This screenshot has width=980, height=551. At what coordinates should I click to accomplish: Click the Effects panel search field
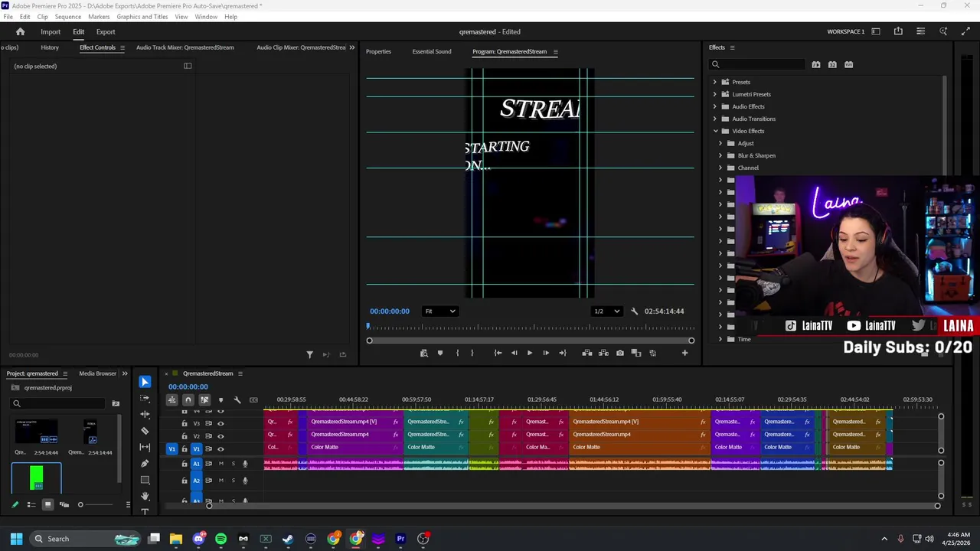tap(758, 65)
